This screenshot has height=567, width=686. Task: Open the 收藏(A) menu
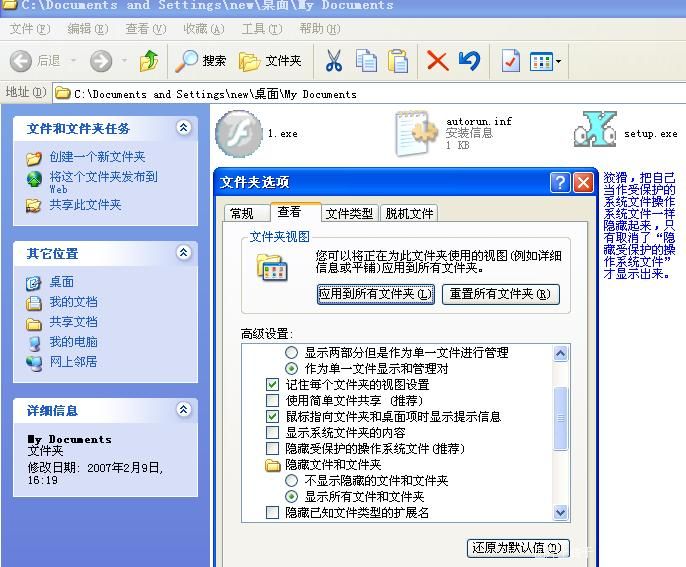pyautogui.click(x=203, y=29)
